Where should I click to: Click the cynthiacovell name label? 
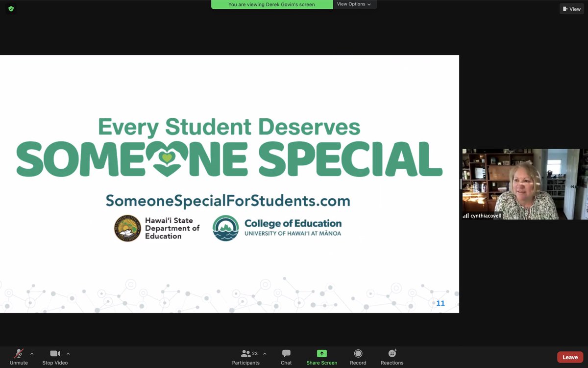coord(486,215)
